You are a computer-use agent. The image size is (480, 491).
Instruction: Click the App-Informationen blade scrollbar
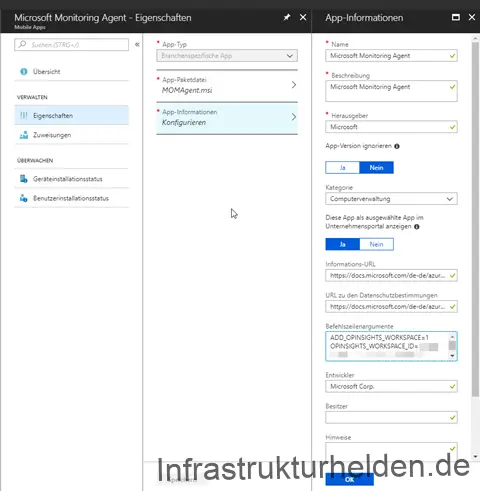(x=475, y=219)
